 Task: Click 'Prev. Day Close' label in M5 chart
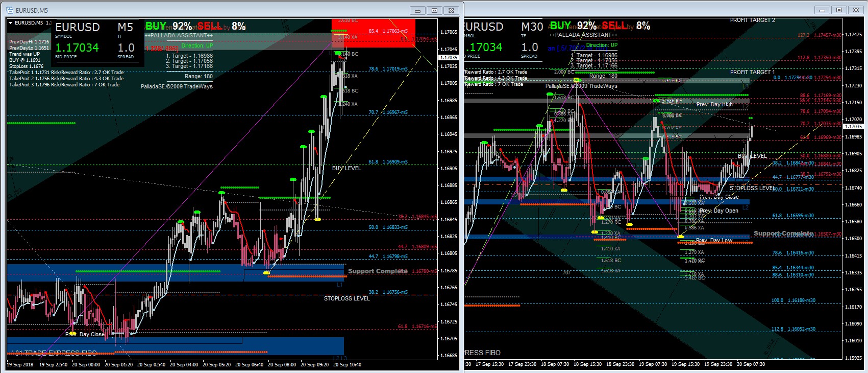point(85,334)
